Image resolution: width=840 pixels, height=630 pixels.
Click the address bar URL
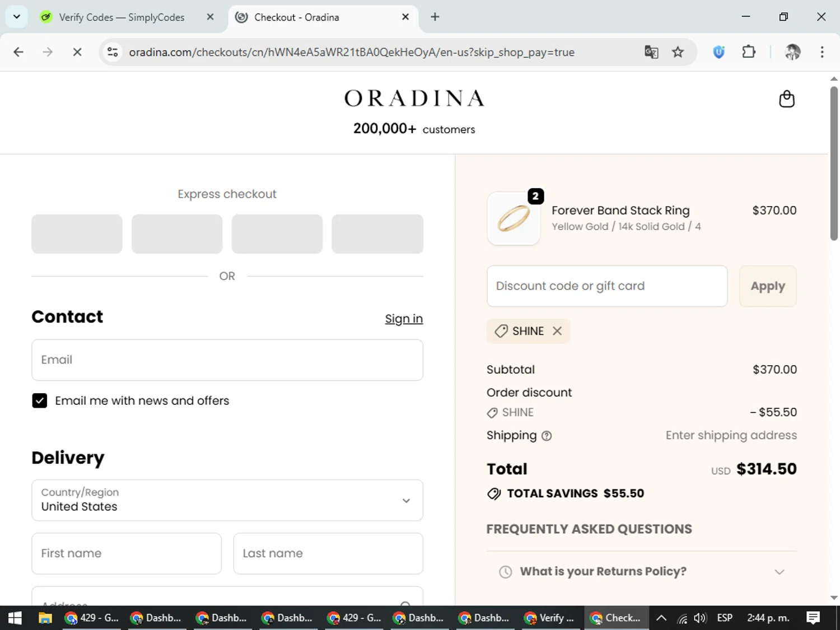[x=352, y=52]
